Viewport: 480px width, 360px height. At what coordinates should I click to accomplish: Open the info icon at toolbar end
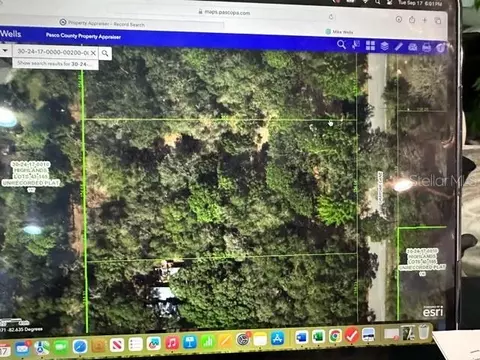click(x=441, y=48)
